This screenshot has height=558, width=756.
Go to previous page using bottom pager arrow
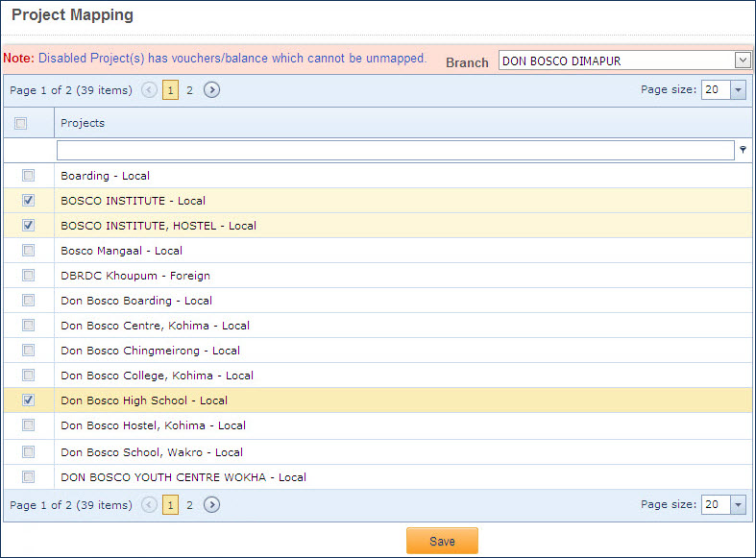150,504
